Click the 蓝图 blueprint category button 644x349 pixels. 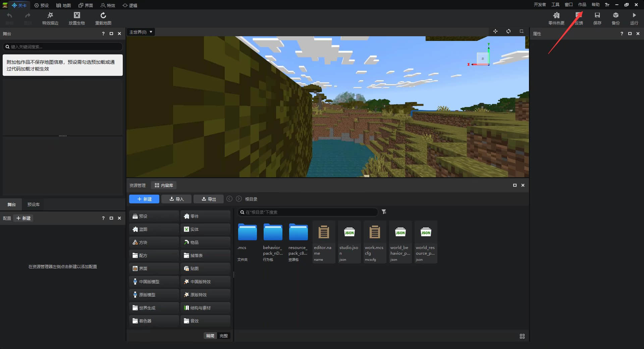pos(154,229)
